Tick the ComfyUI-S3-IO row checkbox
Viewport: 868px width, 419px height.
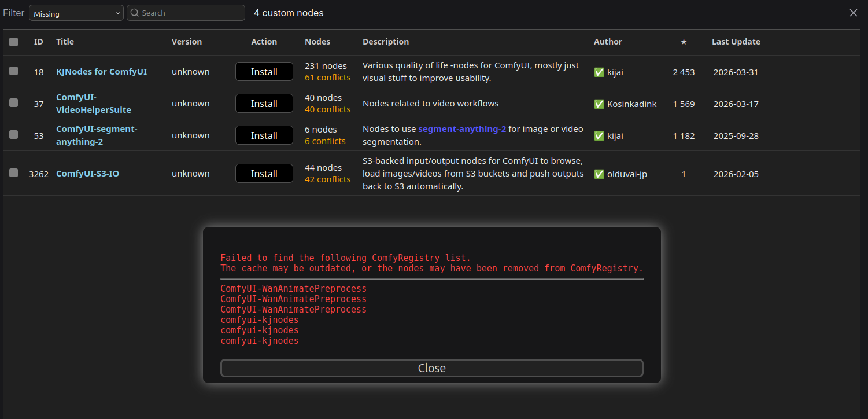(x=14, y=173)
